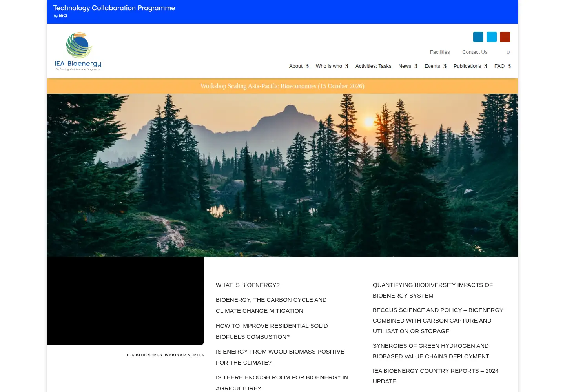Click the Technology Collaboration Programme by IEA logo
This screenshot has height=392, width=565.
pyautogui.click(x=114, y=11)
